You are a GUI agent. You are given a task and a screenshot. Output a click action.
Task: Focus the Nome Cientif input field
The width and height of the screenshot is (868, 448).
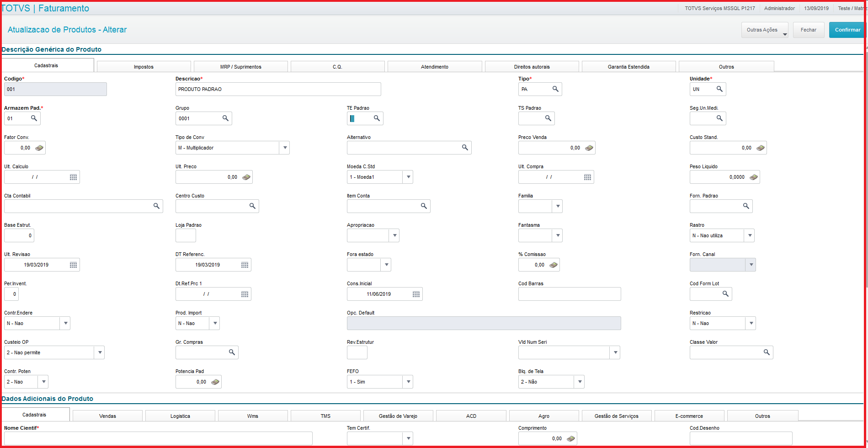click(158, 438)
